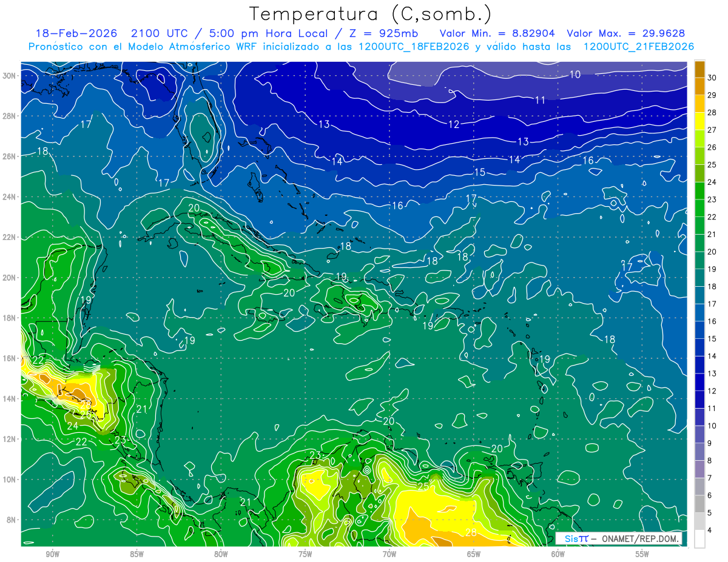This screenshot has width=728, height=562.
Task: Click the dark orange swatch above legend label 30
Action: 699,69
